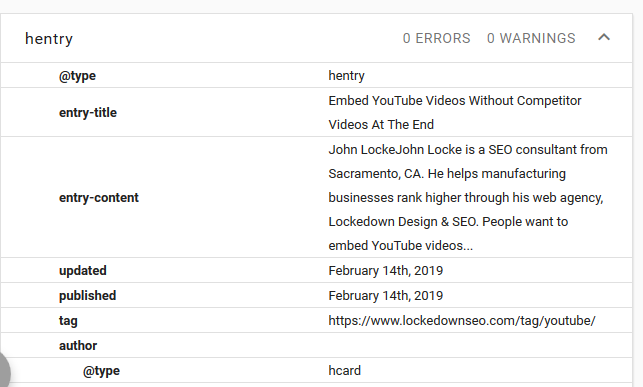Click the 0 WARNINGS indicator
The width and height of the screenshot is (643, 387).
[x=531, y=38]
